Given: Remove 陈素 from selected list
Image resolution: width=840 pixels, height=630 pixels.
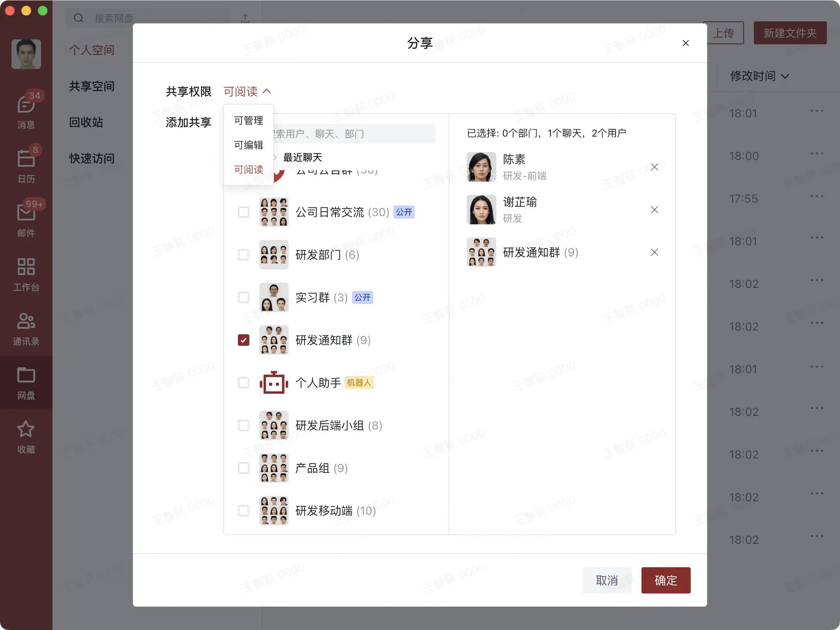Looking at the screenshot, I should [654, 167].
